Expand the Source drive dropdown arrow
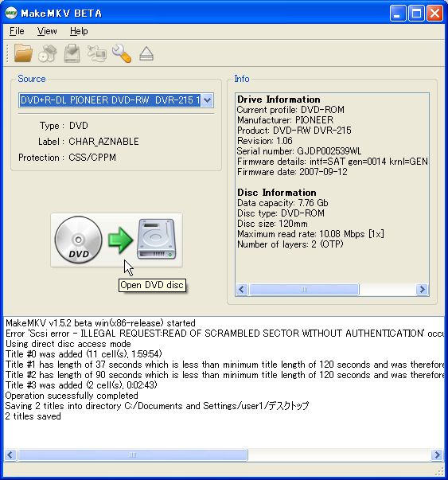448x480 pixels. 207,100
